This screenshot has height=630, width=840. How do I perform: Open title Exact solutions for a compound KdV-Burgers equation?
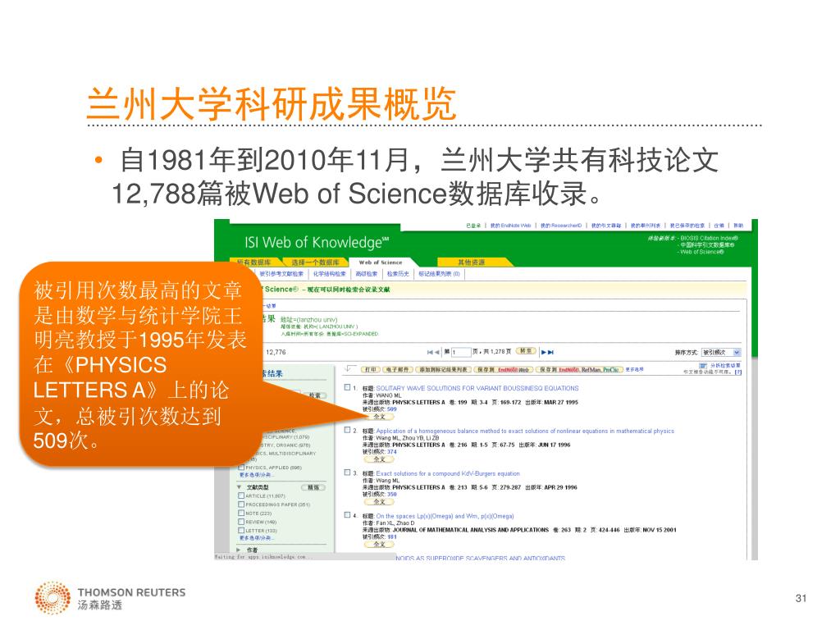(x=448, y=474)
